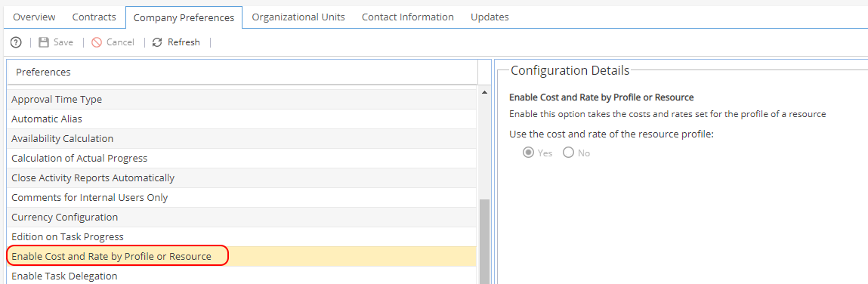The height and width of the screenshot is (284, 868).
Task: Open the Contracts tab
Action: coord(94,17)
